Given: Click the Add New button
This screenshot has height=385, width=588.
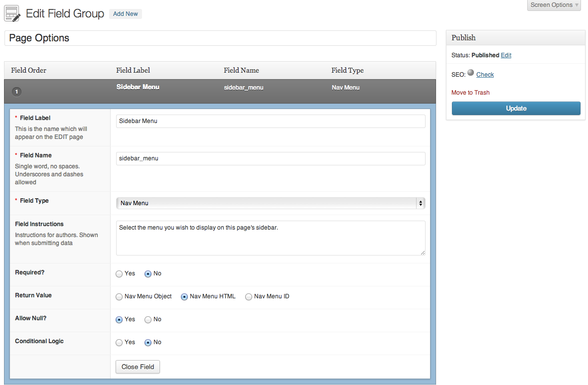Looking at the screenshot, I should click(125, 14).
